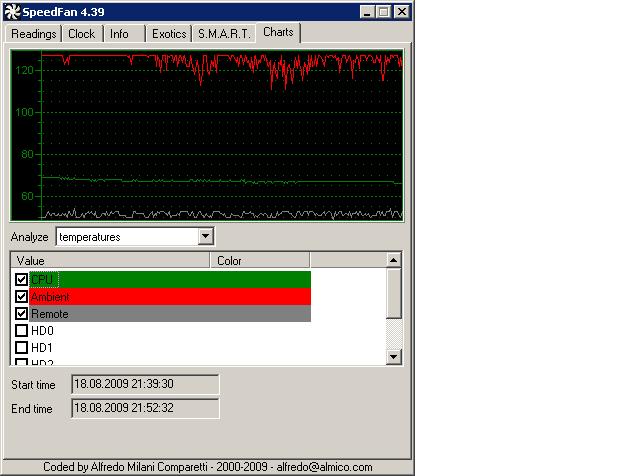Click the Remote label text

tap(50, 314)
